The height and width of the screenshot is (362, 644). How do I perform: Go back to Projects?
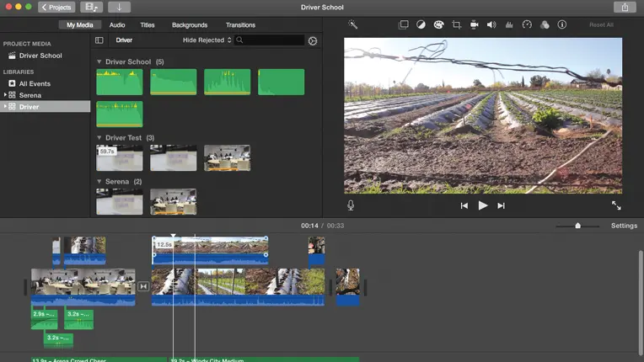tap(56, 8)
